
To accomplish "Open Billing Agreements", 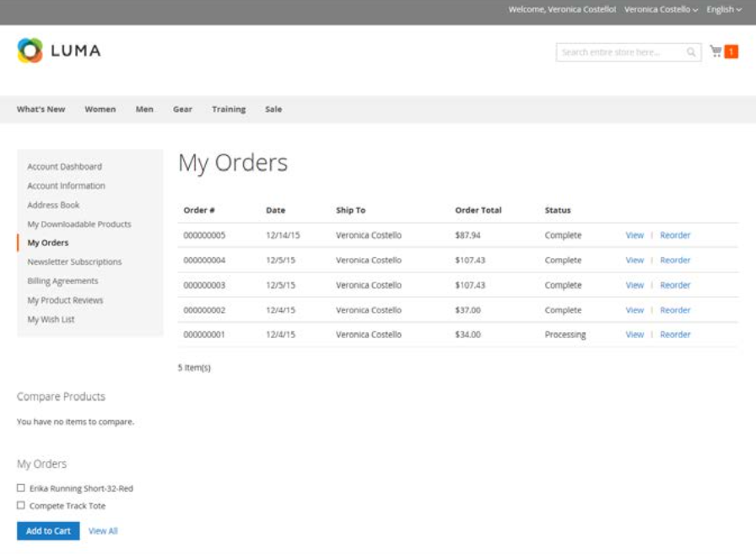I will 62,281.
